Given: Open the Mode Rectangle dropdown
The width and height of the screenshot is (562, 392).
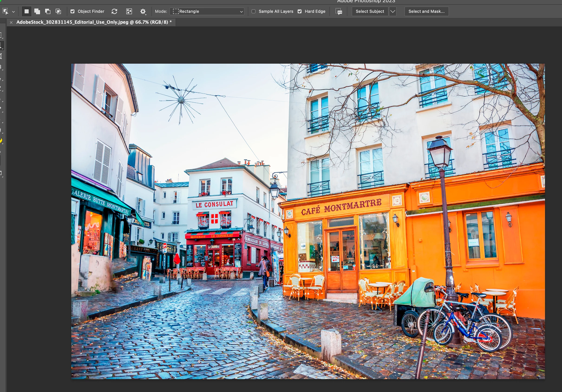Looking at the screenshot, I should 207,11.
